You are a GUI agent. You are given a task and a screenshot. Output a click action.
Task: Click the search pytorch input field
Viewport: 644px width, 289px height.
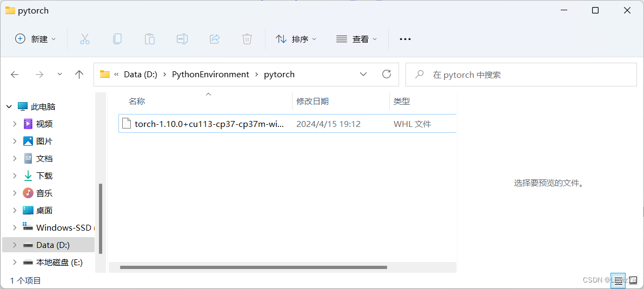(x=521, y=75)
